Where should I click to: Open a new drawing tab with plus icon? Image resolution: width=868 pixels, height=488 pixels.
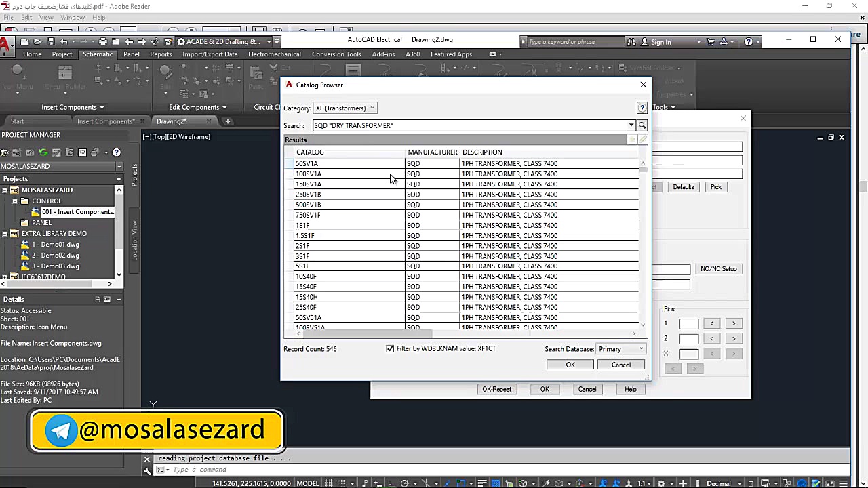[228, 121]
